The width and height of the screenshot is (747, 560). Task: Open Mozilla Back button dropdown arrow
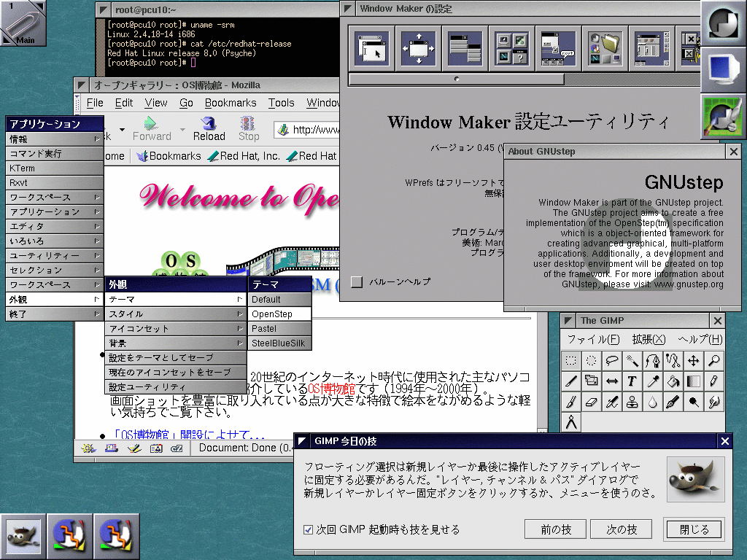122,130
